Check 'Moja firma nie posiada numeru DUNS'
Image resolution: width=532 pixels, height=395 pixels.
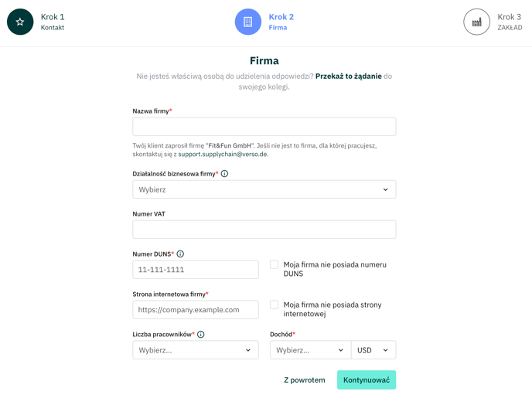point(275,264)
